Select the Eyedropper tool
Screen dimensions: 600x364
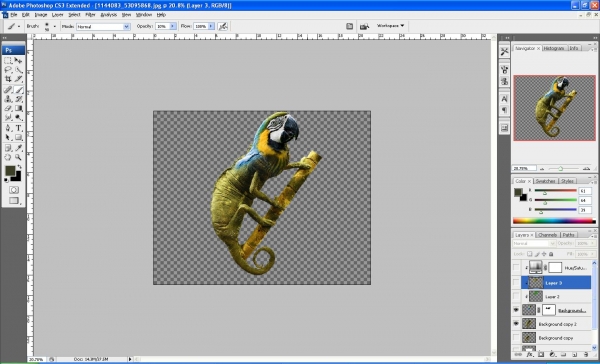click(x=18, y=148)
